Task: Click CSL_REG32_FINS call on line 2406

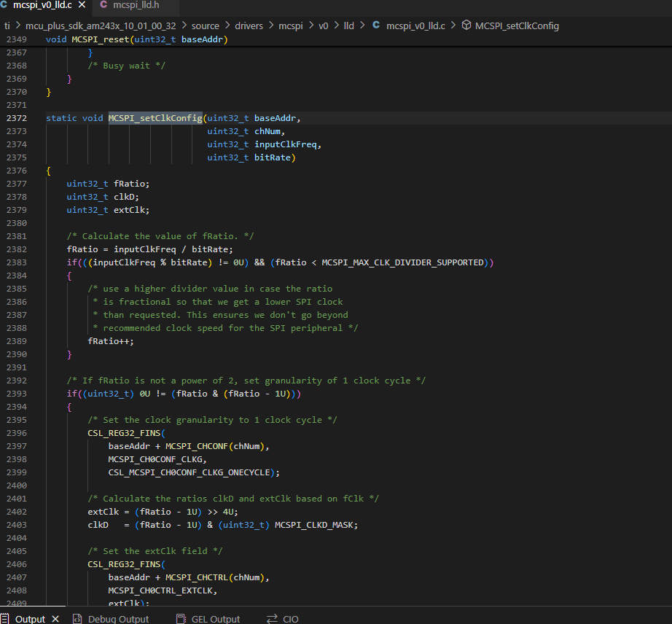Action: point(124,564)
